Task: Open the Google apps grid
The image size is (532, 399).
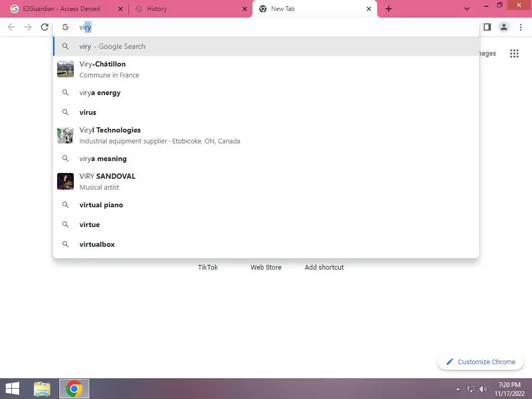Action: 514,54
